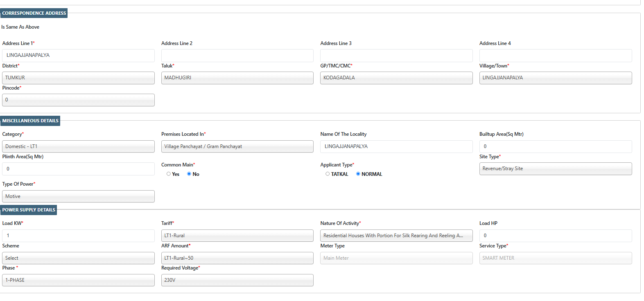Open the Tariff dropdown showing LT1-Rural

tap(237, 236)
